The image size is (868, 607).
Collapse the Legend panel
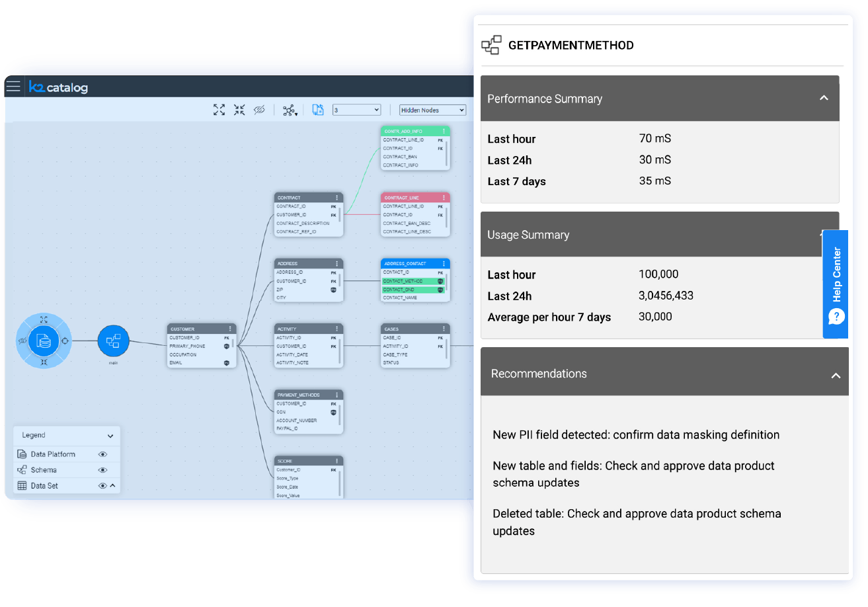[110, 436]
